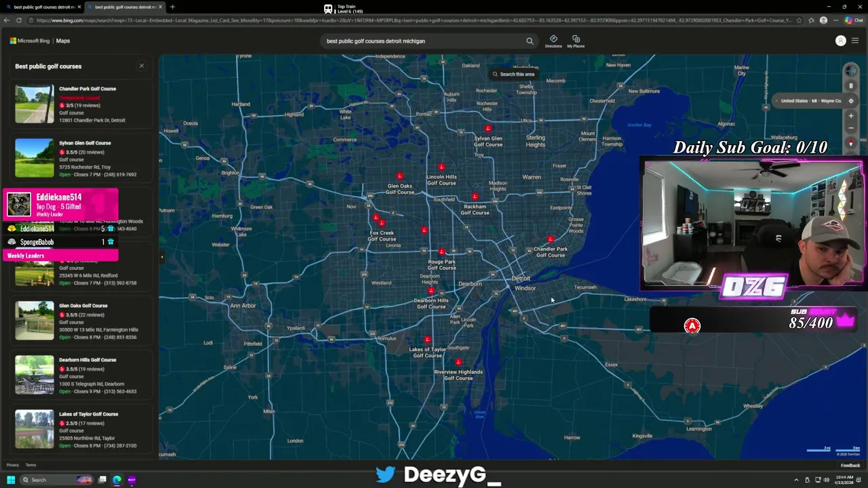The width and height of the screenshot is (868, 488).
Task: Open My Places
Action: pos(576,41)
